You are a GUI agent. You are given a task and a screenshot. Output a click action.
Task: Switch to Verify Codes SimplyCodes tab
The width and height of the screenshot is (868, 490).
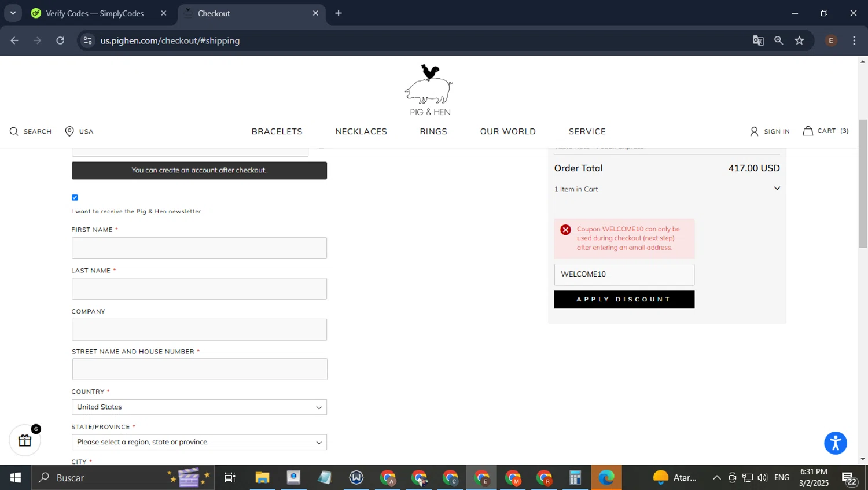pyautogui.click(x=95, y=13)
